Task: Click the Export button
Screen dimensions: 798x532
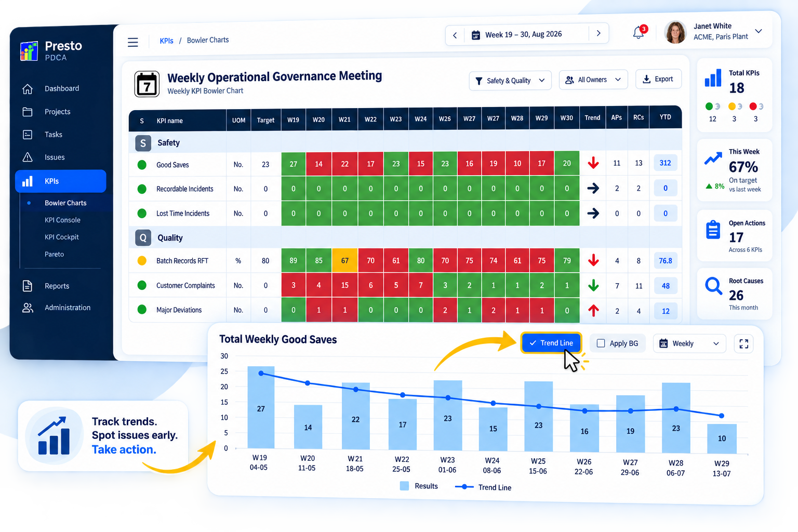Action: 658,79
